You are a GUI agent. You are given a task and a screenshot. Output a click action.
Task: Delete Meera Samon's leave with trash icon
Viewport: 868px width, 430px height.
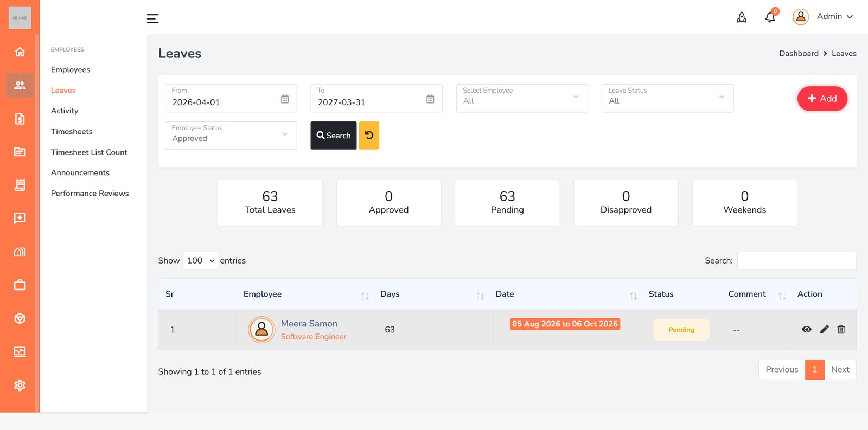841,329
